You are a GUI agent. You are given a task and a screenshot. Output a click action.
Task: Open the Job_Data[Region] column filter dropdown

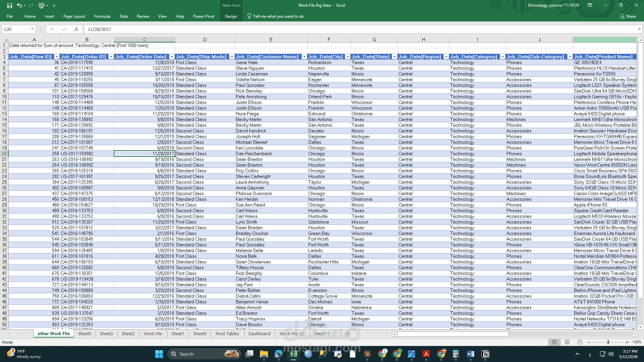tap(446, 57)
